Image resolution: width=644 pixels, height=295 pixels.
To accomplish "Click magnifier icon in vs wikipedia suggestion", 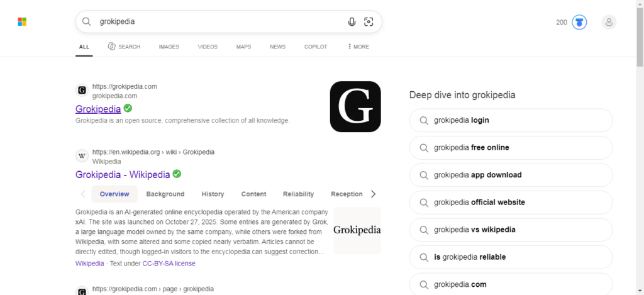I will click(424, 230).
